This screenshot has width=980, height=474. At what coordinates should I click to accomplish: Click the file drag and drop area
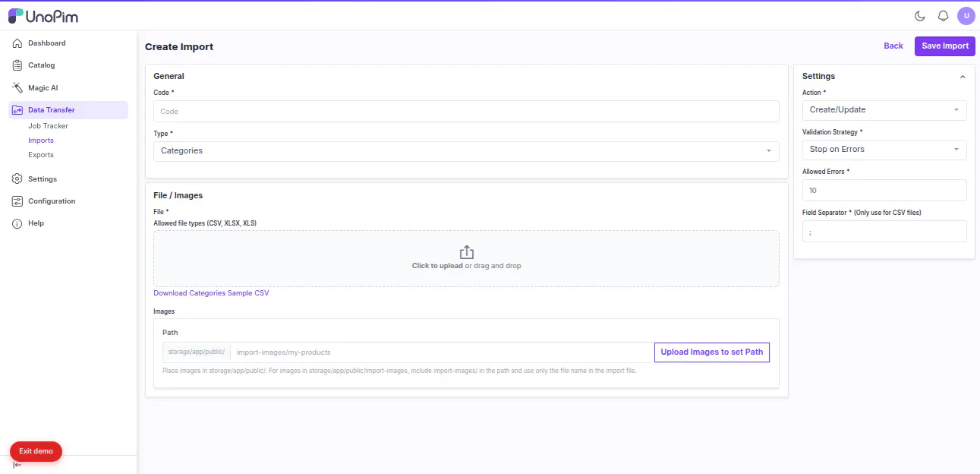coord(466,259)
